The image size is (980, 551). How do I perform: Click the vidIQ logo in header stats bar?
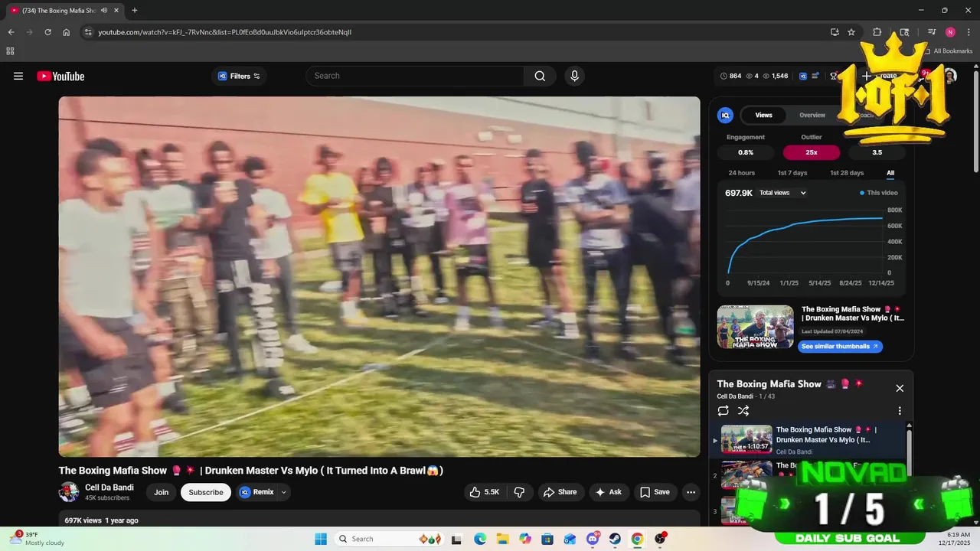(803, 76)
